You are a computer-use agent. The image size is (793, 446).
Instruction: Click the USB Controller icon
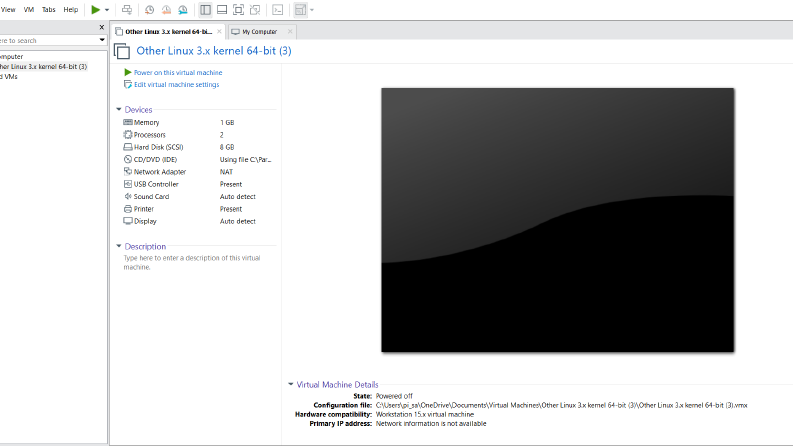128,184
